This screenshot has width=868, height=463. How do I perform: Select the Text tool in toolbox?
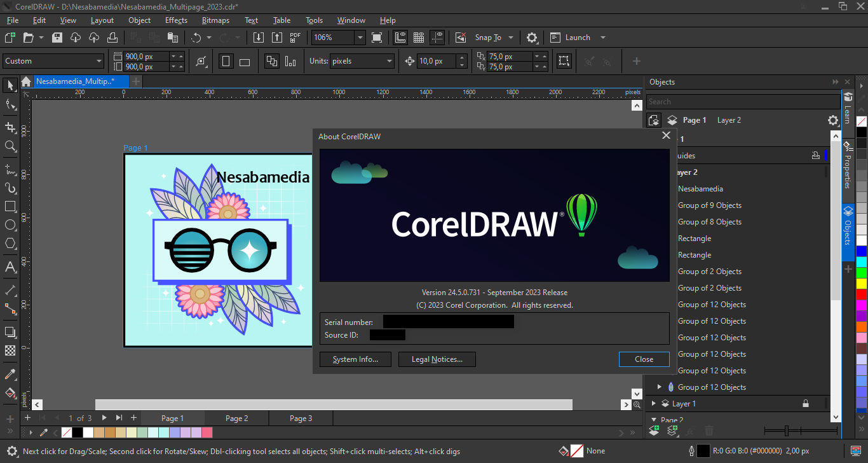(10, 266)
